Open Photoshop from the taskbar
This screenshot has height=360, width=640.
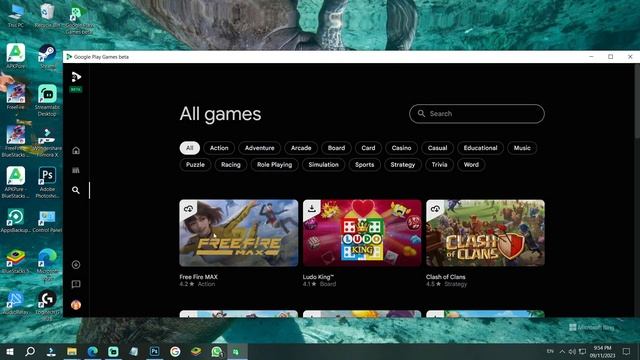click(x=154, y=351)
